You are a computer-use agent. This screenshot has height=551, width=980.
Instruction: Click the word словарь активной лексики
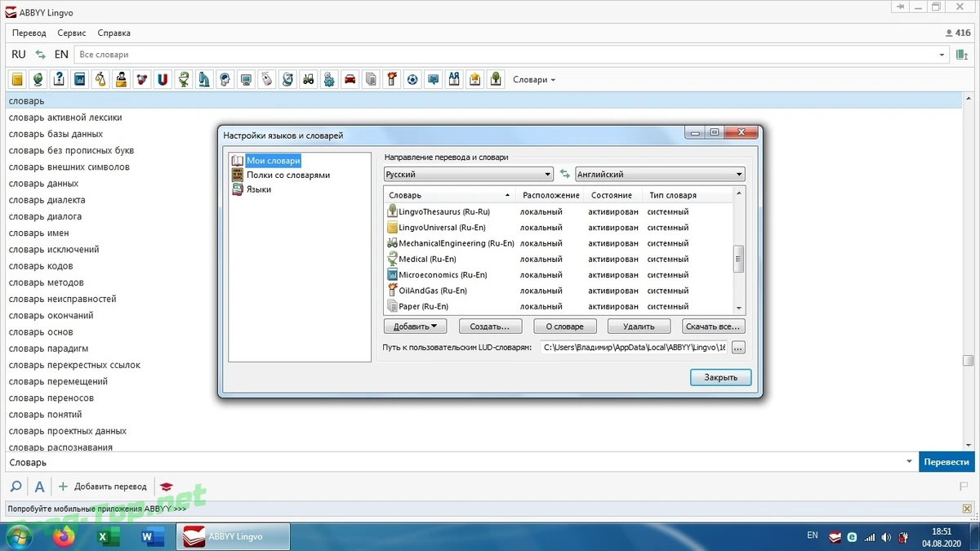pos(65,118)
